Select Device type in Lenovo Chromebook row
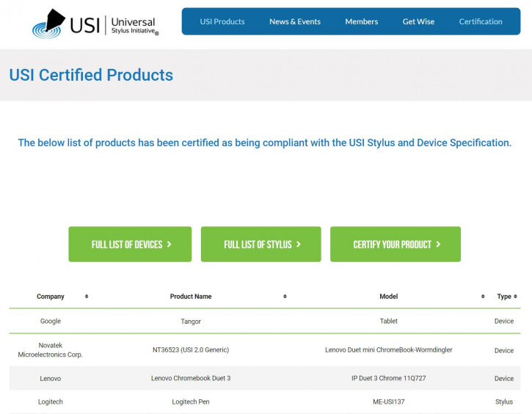The image size is (532, 414). click(504, 378)
